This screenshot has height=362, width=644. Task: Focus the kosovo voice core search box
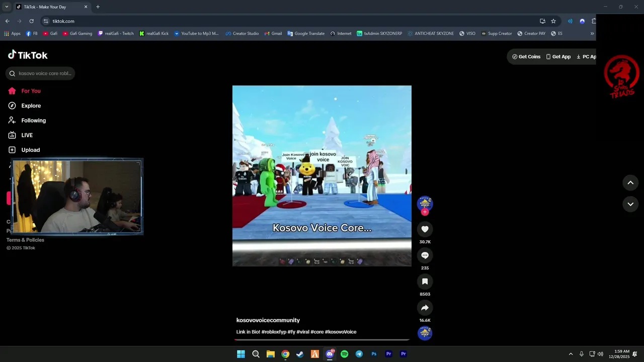coord(40,73)
